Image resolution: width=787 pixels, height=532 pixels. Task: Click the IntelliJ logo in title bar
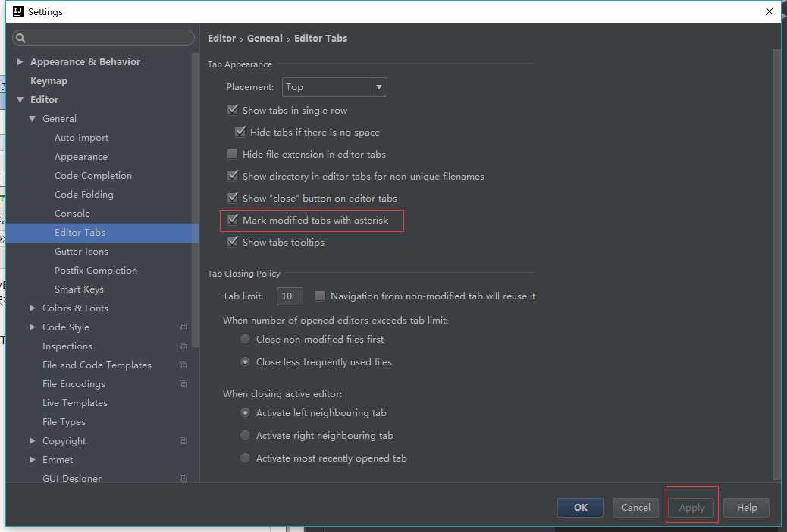[18, 11]
